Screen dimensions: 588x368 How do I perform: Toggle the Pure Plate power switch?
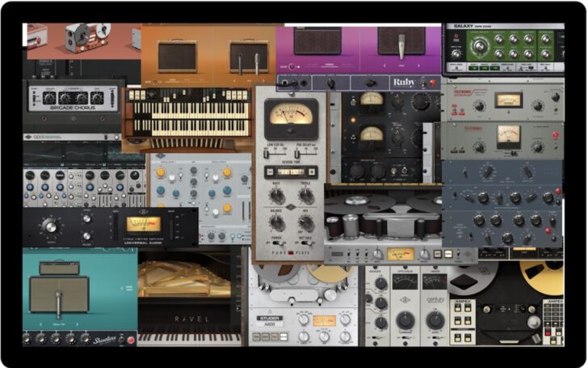tap(274, 241)
